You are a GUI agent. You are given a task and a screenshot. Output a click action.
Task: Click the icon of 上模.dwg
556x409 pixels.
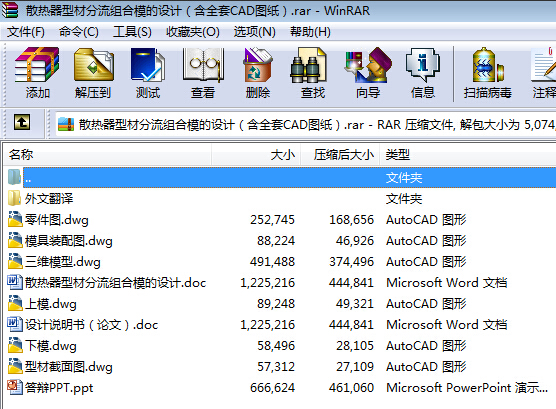15,303
